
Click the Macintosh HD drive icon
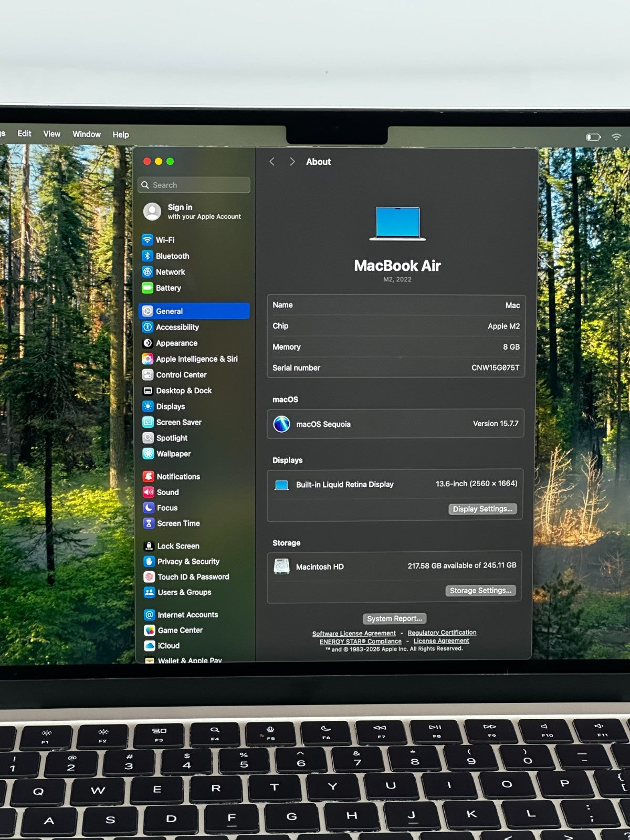[281, 566]
